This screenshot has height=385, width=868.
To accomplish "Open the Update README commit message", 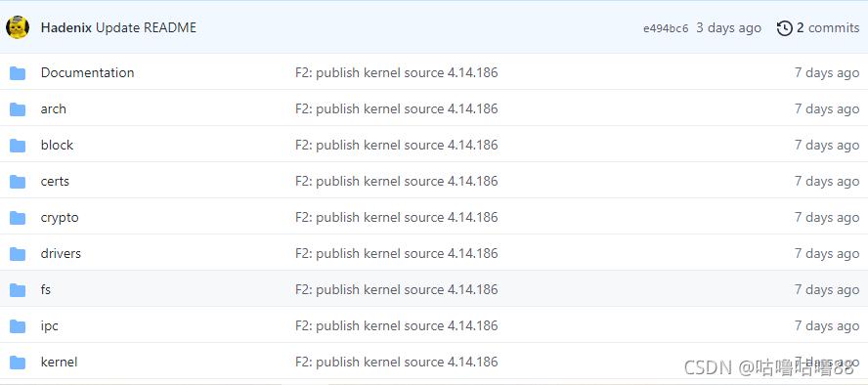I will coord(147,27).
